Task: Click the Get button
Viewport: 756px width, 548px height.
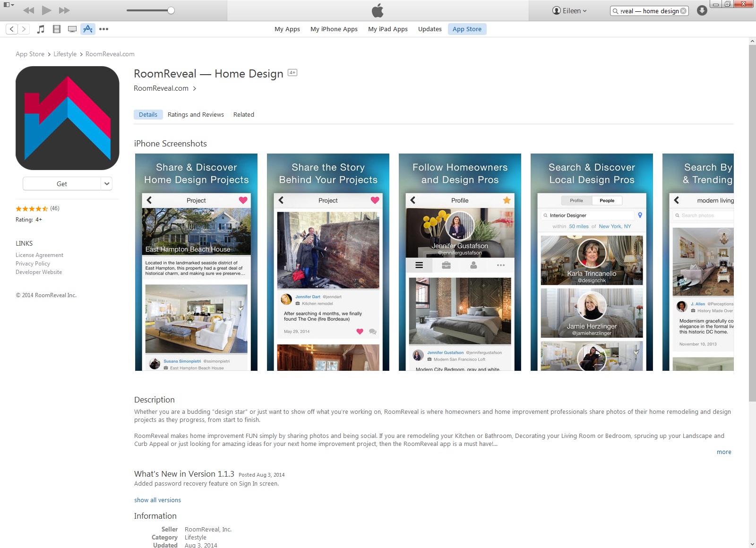Action: (62, 184)
